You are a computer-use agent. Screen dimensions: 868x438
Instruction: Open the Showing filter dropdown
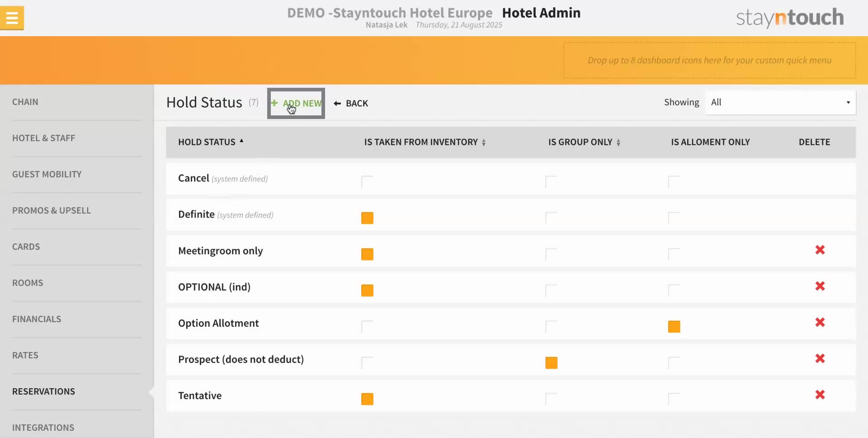pos(780,102)
